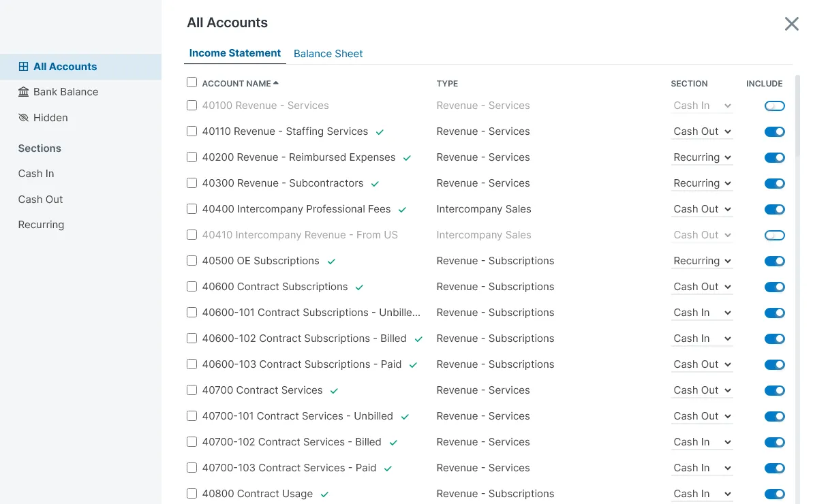Tick the select-all accounts header checkbox

click(x=191, y=82)
